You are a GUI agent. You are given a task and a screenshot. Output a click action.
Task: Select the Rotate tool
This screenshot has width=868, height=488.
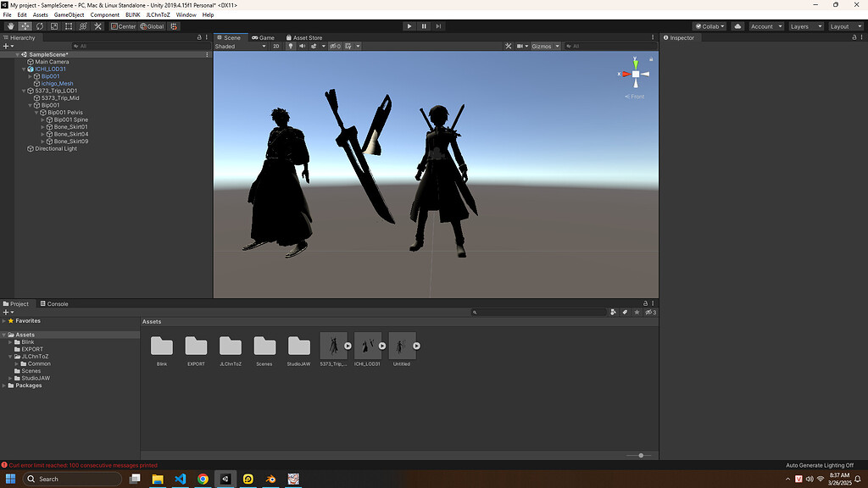point(39,25)
